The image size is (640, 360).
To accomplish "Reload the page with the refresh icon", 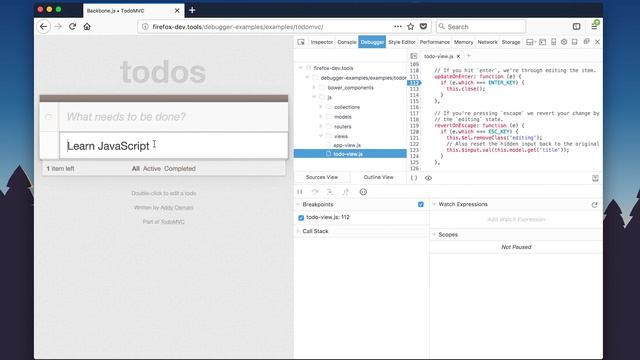I will point(72,27).
